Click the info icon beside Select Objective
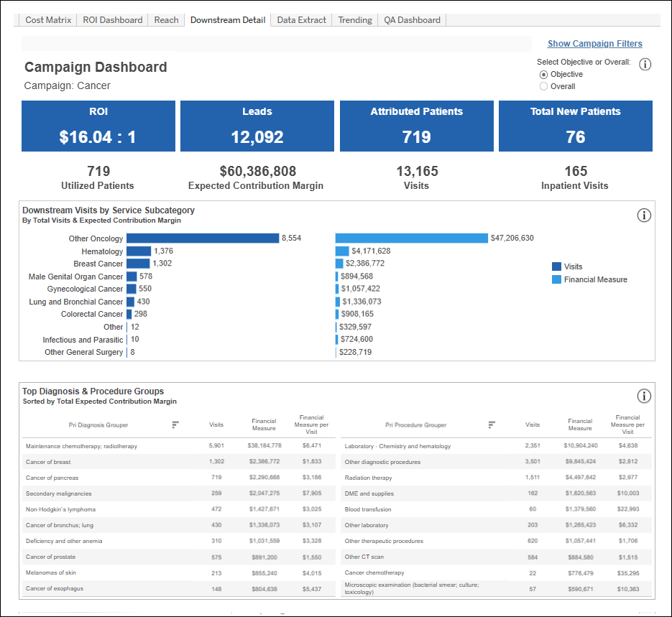Viewport: 672px width, 617px height. 645,65
